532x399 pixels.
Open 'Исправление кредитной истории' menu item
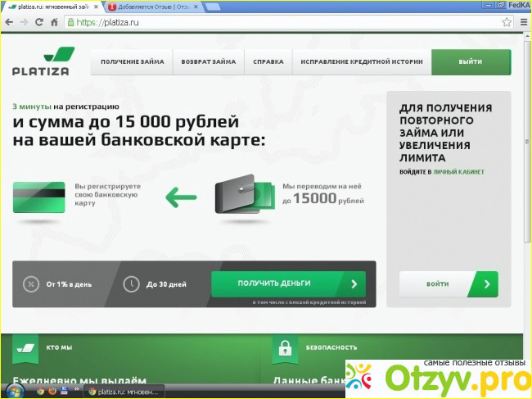[x=361, y=62]
